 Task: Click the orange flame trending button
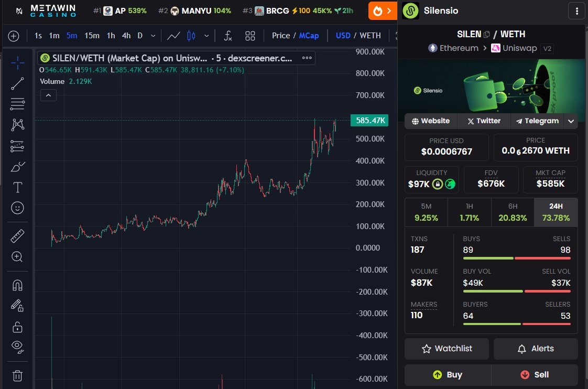pyautogui.click(x=383, y=11)
